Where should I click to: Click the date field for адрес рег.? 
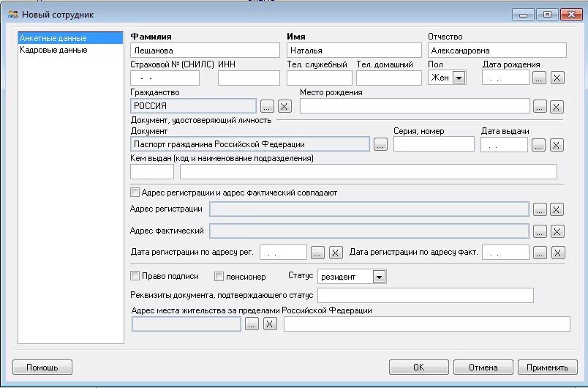coord(283,253)
